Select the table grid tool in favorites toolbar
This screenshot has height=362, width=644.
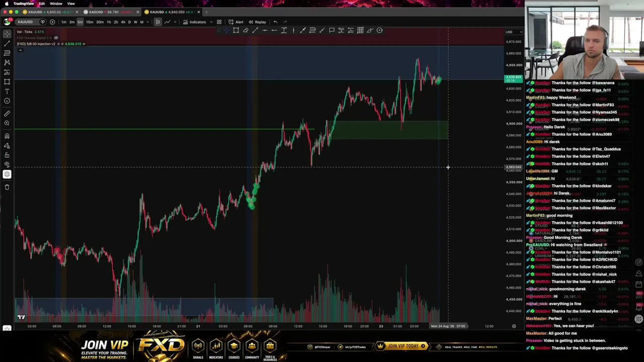pos(360,31)
